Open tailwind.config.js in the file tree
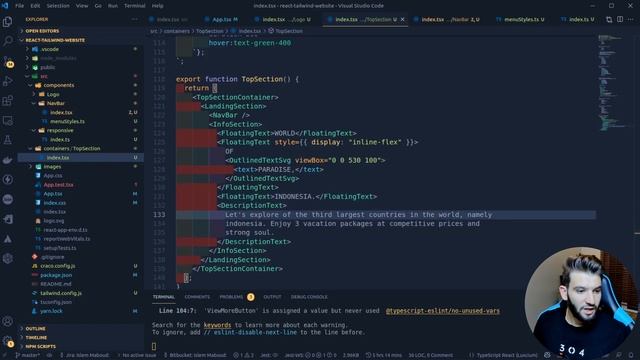The image size is (640, 360). pos(60,293)
